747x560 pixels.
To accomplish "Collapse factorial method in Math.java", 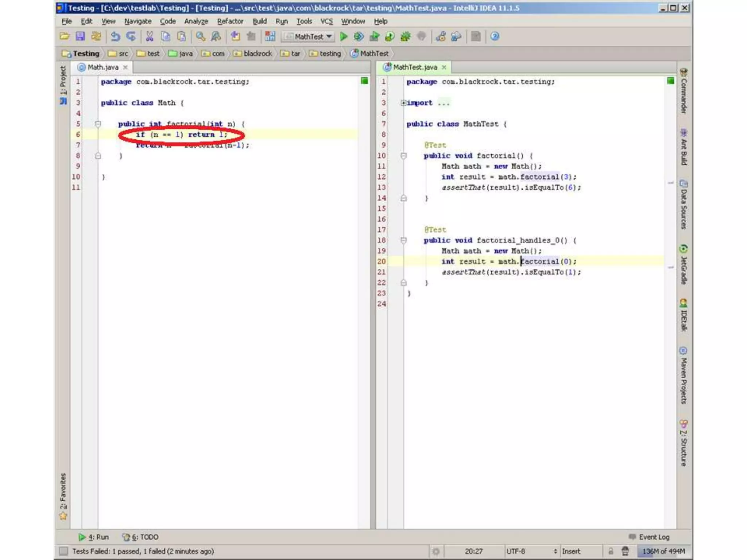I will click(x=98, y=124).
